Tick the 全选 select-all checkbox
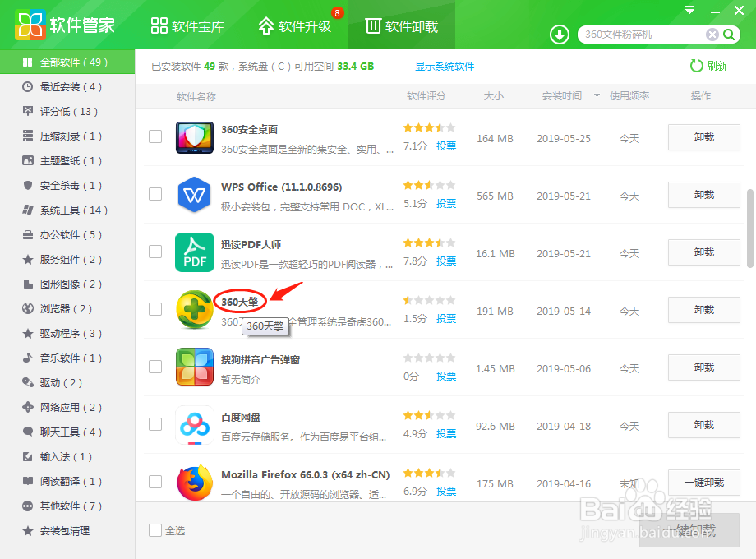 (155, 530)
